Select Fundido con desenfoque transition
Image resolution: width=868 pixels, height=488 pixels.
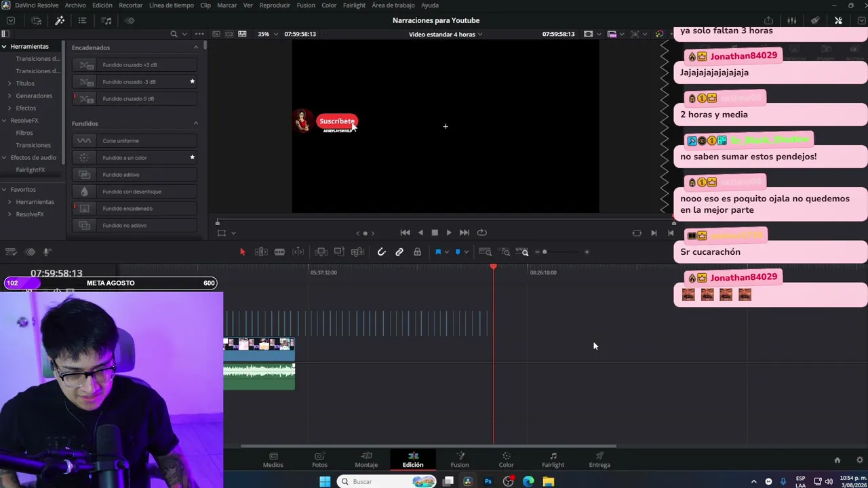(x=134, y=192)
